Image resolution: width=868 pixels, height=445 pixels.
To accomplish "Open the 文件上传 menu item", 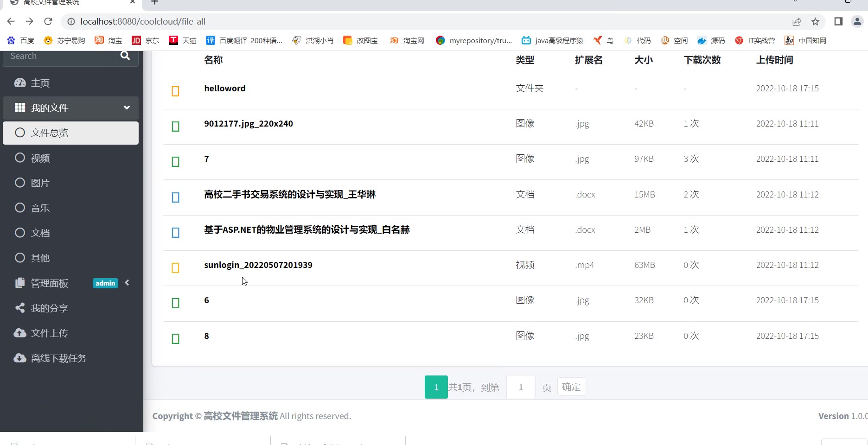I will click(70, 333).
